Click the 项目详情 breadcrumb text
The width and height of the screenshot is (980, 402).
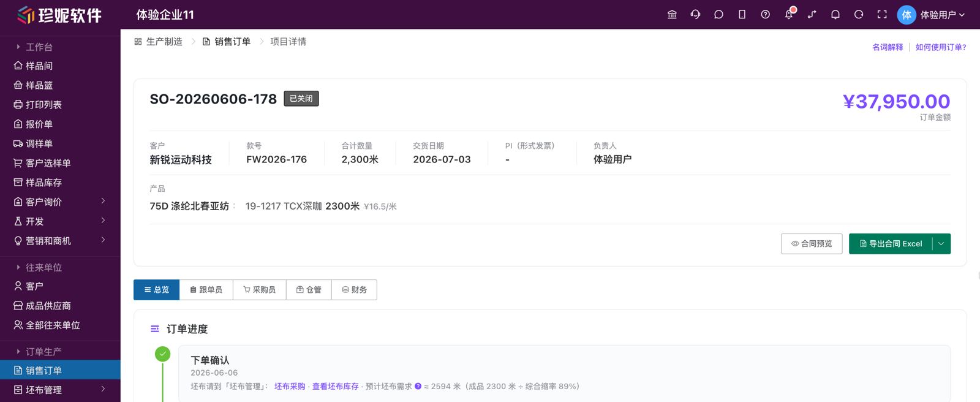tap(288, 42)
